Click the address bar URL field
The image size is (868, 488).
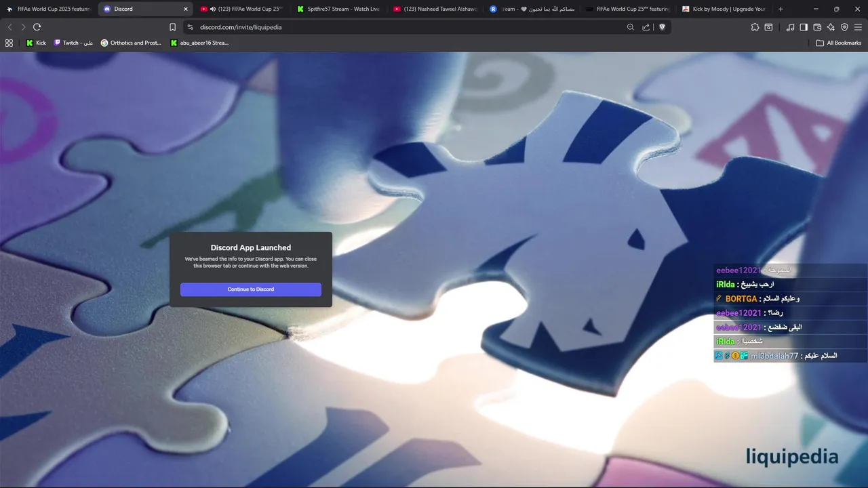click(407, 27)
